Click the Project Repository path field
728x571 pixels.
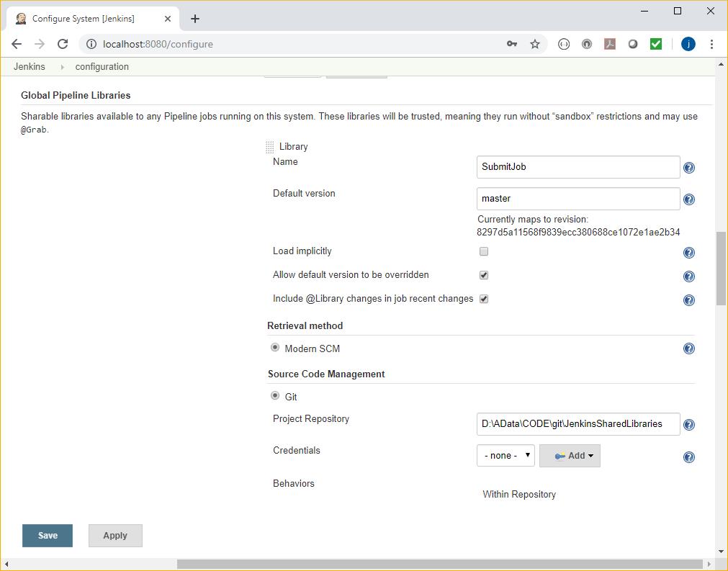[x=578, y=424]
